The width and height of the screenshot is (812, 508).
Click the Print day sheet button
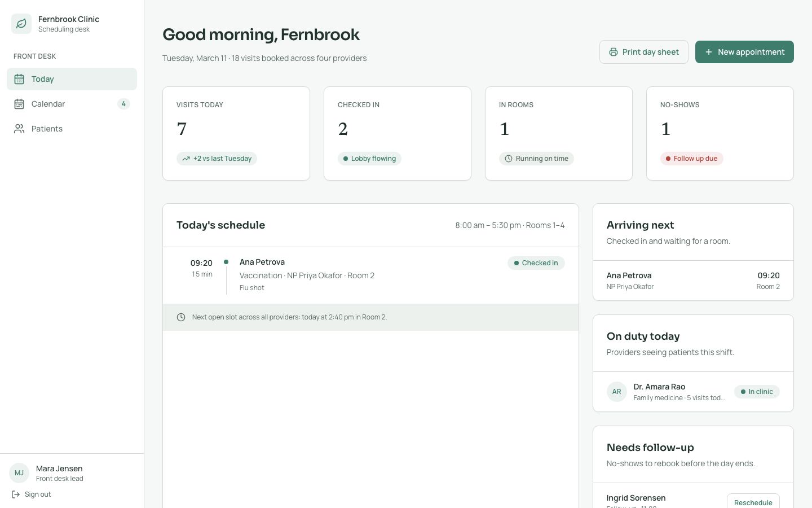click(x=643, y=52)
